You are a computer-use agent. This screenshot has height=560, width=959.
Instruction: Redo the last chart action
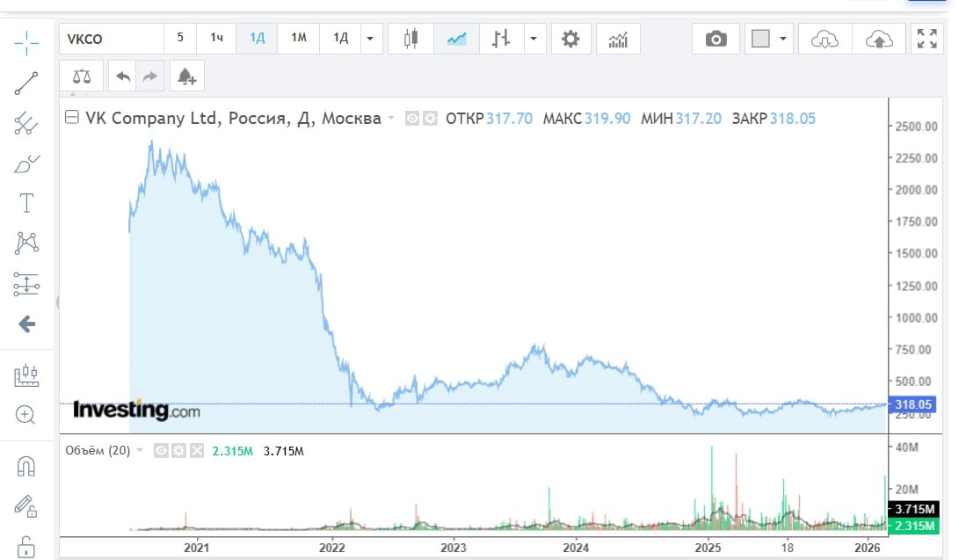click(149, 76)
